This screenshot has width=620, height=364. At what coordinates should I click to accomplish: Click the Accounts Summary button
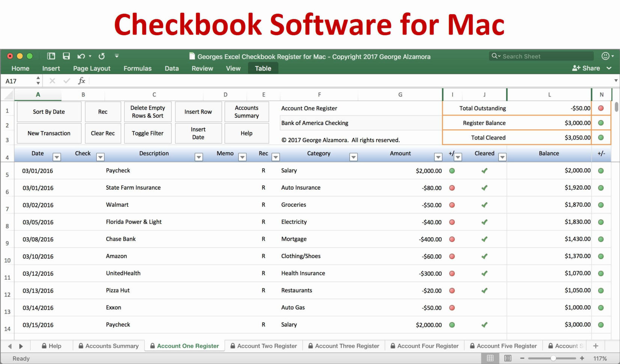tap(247, 112)
